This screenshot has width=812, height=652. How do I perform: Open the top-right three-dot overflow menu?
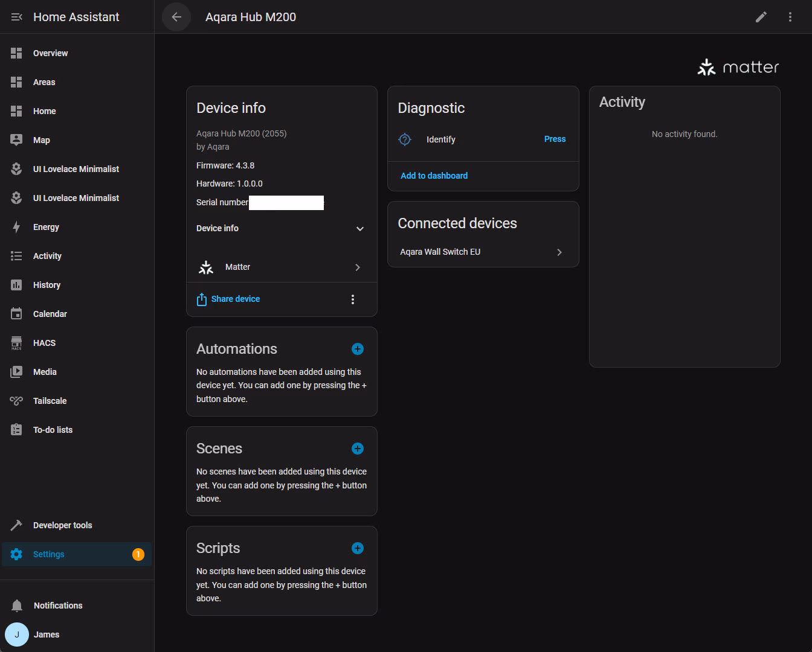(790, 17)
